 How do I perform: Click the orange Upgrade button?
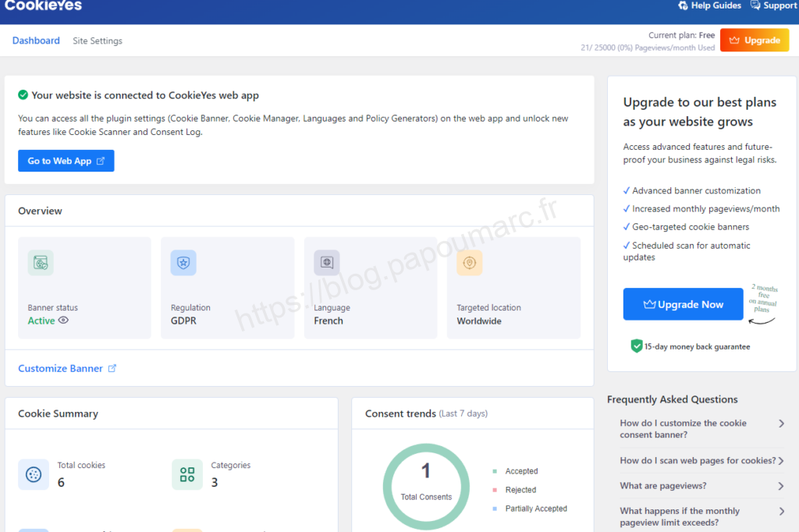[754, 41]
